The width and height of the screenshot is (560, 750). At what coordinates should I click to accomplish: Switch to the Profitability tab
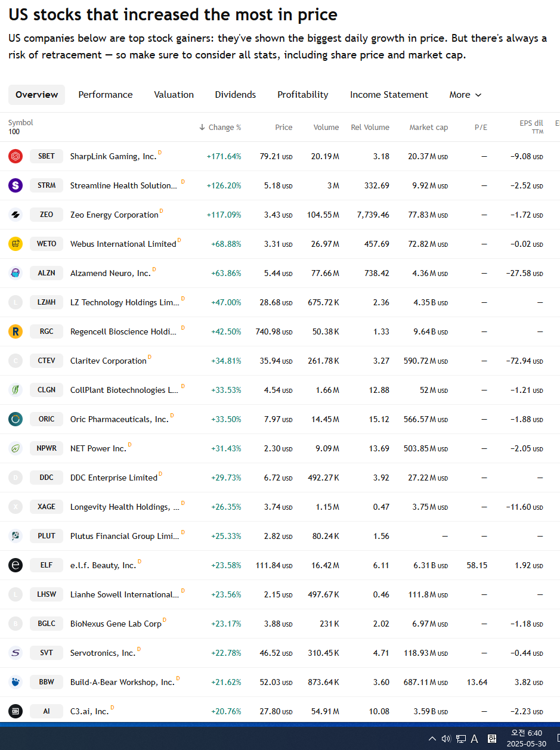click(x=303, y=95)
